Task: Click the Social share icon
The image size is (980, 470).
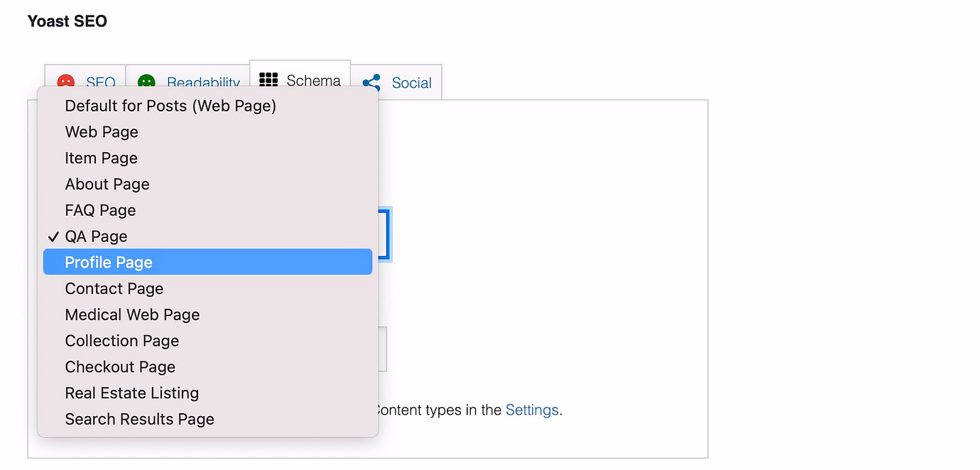Action: point(370,82)
